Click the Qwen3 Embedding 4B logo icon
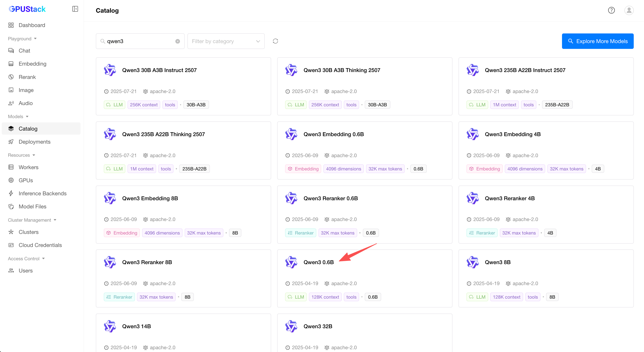 coord(472,134)
